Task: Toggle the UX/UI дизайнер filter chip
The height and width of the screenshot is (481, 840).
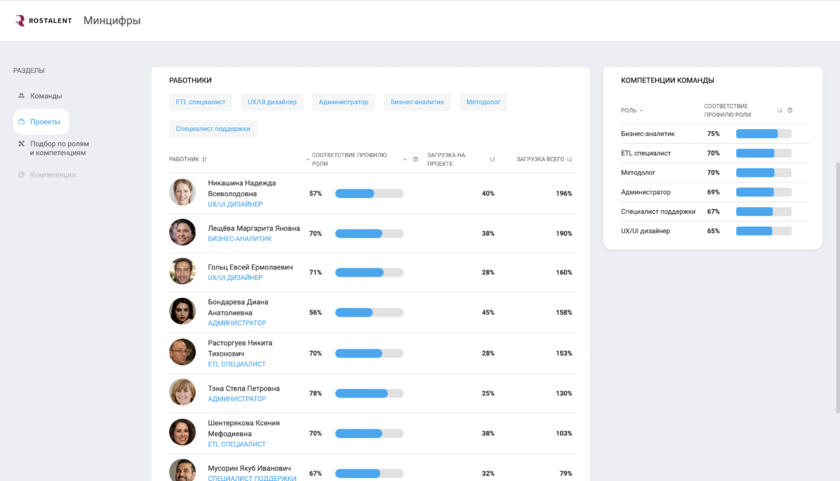Action: tap(272, 102)
